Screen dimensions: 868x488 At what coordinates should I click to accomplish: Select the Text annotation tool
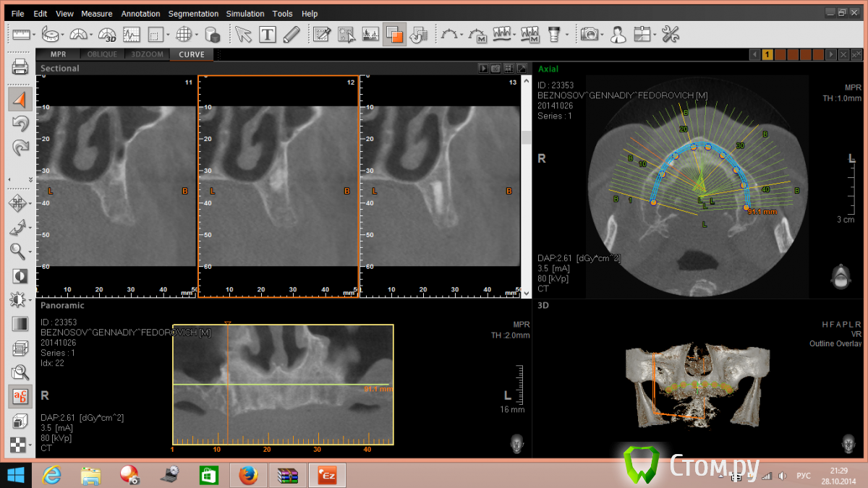tap(268, 34)
